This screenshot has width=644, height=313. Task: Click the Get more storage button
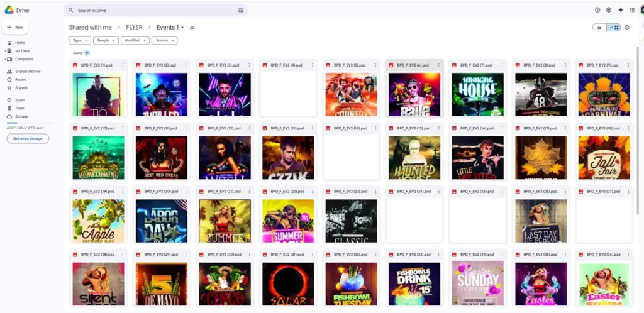[28, 138]
